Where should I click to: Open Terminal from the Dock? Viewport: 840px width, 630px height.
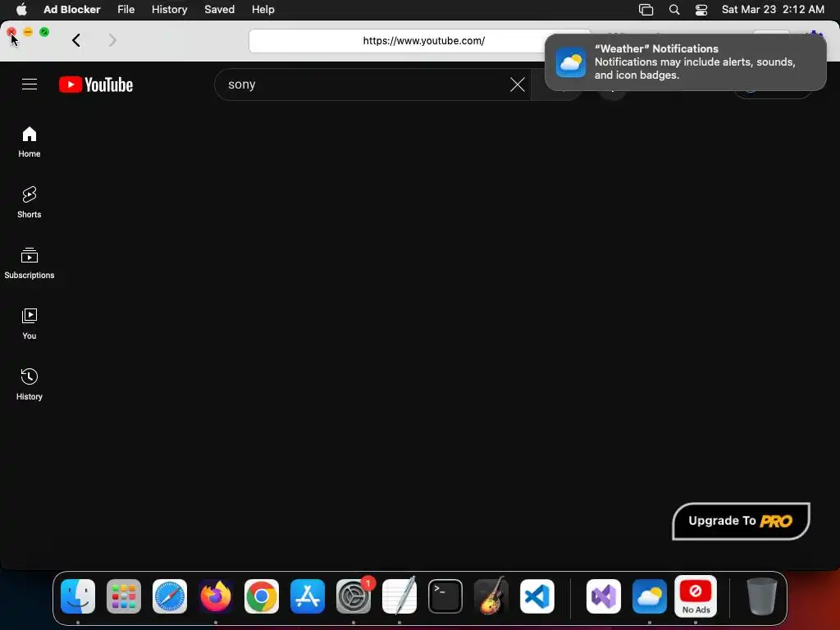coord(445,596)
